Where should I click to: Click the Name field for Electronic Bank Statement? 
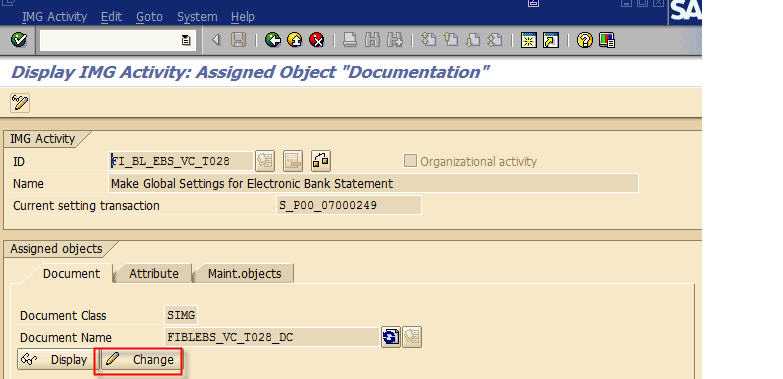pyautogui.click(x=373, y=183)
